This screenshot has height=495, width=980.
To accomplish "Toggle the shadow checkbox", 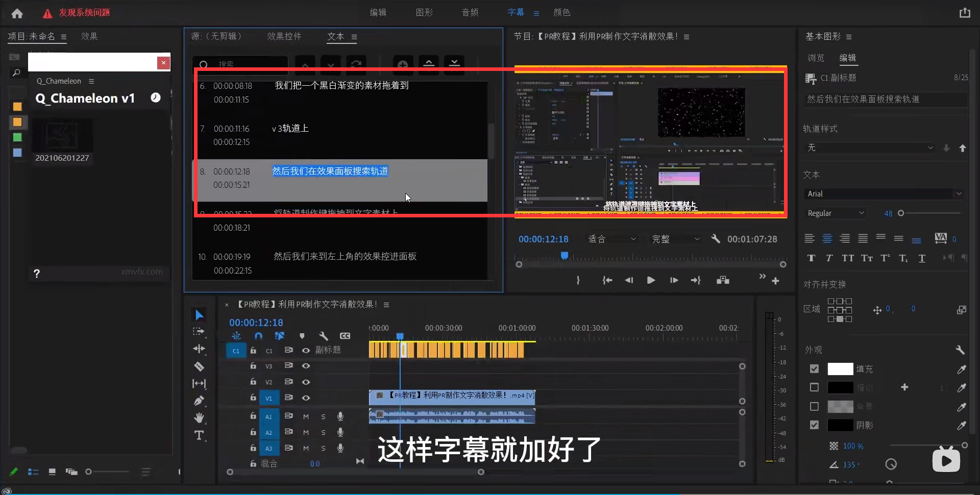I will point(814,425).
